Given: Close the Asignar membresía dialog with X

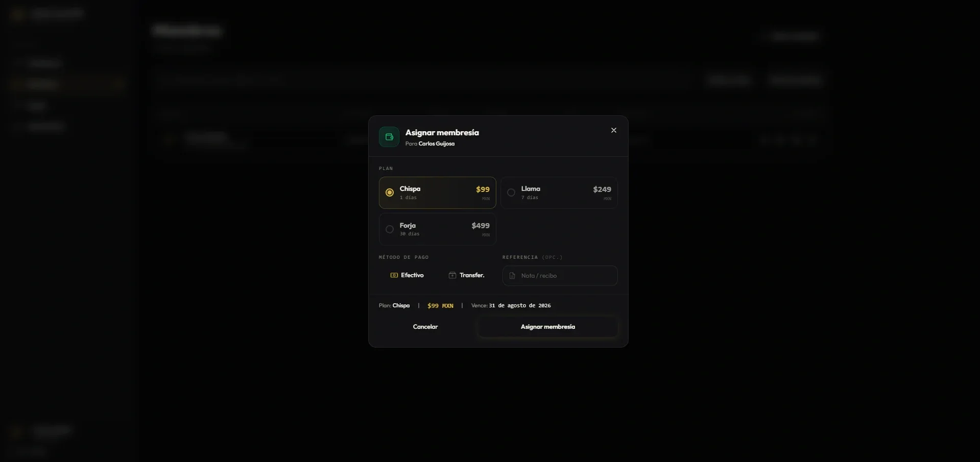Looking at the screenshot, I should pyautogui.click(x=614, y=130).
